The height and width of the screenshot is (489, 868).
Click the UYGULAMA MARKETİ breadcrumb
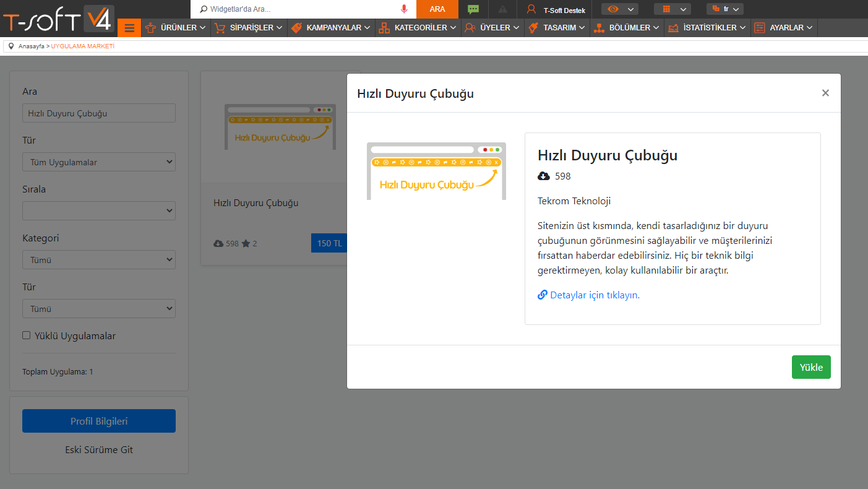(x=83, y=46)
